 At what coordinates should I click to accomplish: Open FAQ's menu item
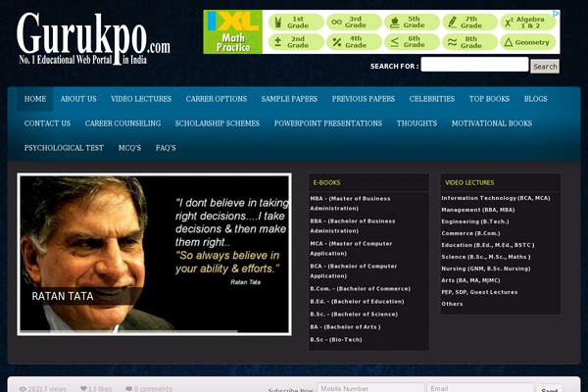click(166, 148)
